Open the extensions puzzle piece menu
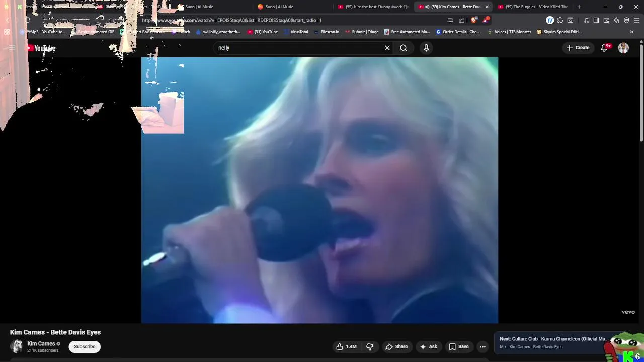644x362 pixels. pos(560,20)
